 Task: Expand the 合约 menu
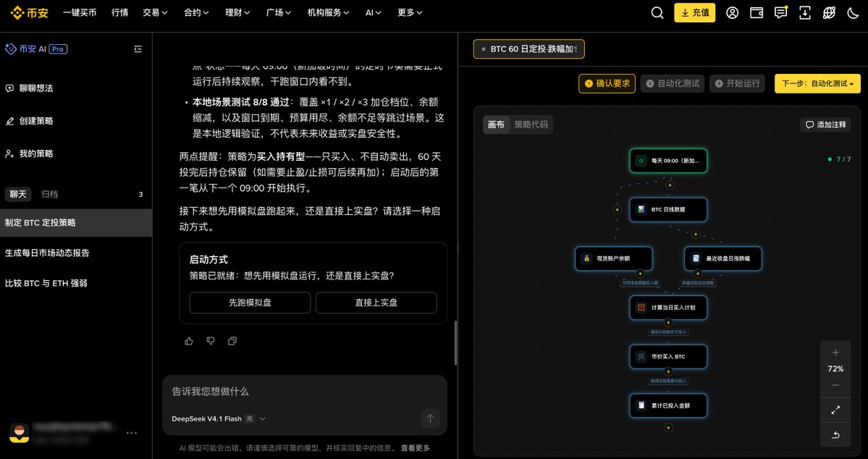[x=196, y=13]
